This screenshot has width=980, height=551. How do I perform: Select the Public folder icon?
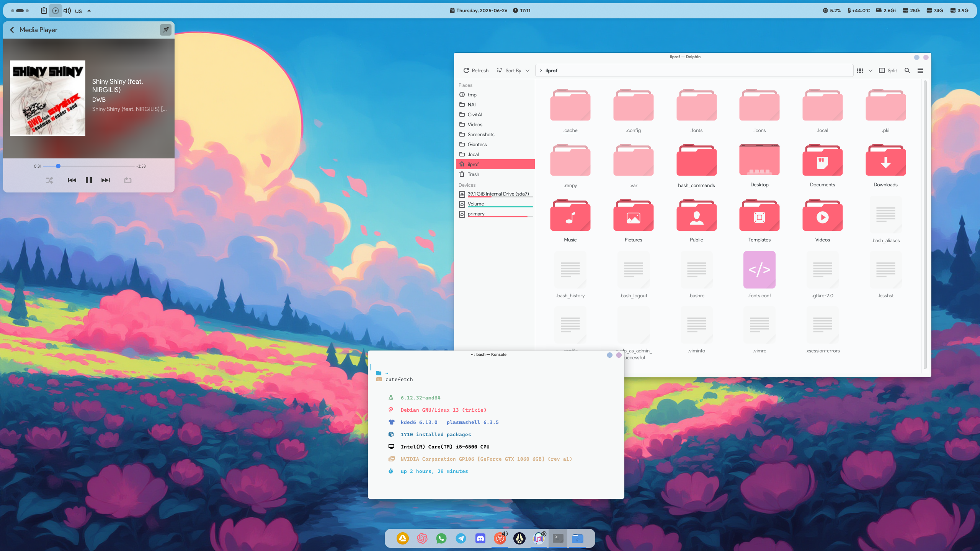pyautogui.click(x=696, y=215)
